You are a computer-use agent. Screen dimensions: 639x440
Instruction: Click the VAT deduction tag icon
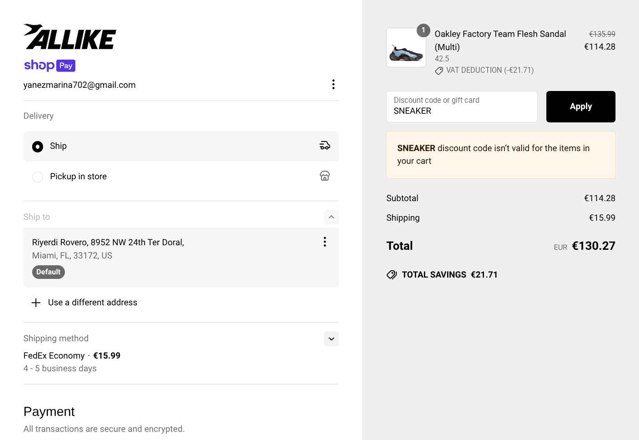(x=439, y=71)
